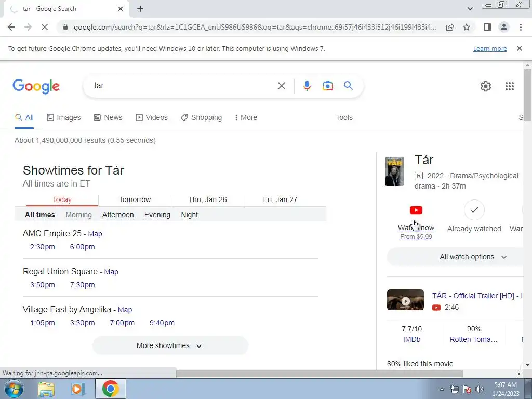Image resolution: width=532 pixels, height=399 pixels.
Task: Bookmark this page with the star
Action: pos(467,27)
